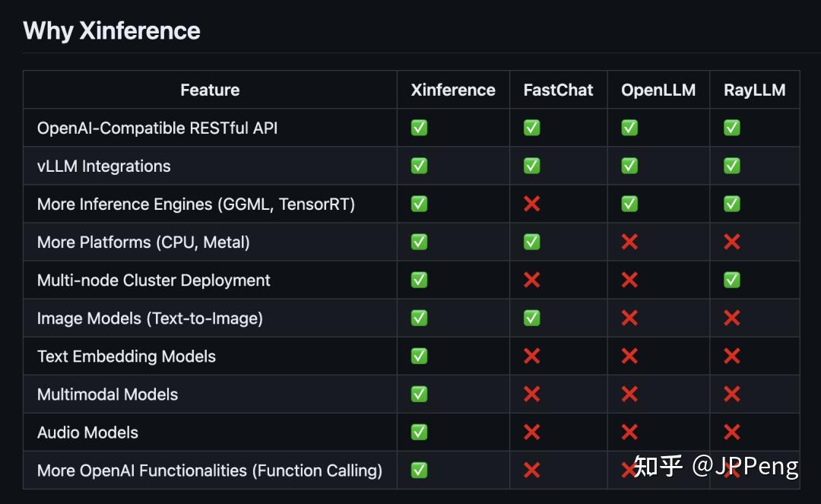This screenshot has height=504, width=821.
Task: Click RayLLM checkmark for Multi-node Cluster Deployment
Action: 732,280
